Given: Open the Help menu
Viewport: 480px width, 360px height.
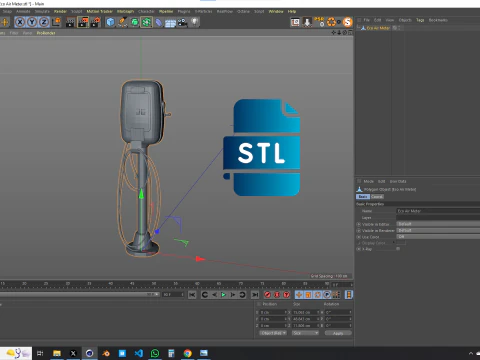Looking at the screenshot, I should click(292, 11).
